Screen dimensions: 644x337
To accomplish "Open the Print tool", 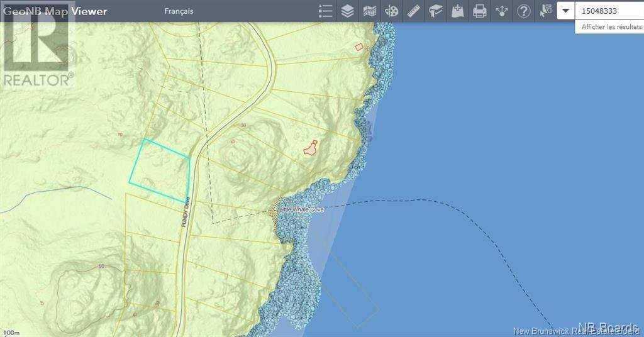I will pos(479,11).
